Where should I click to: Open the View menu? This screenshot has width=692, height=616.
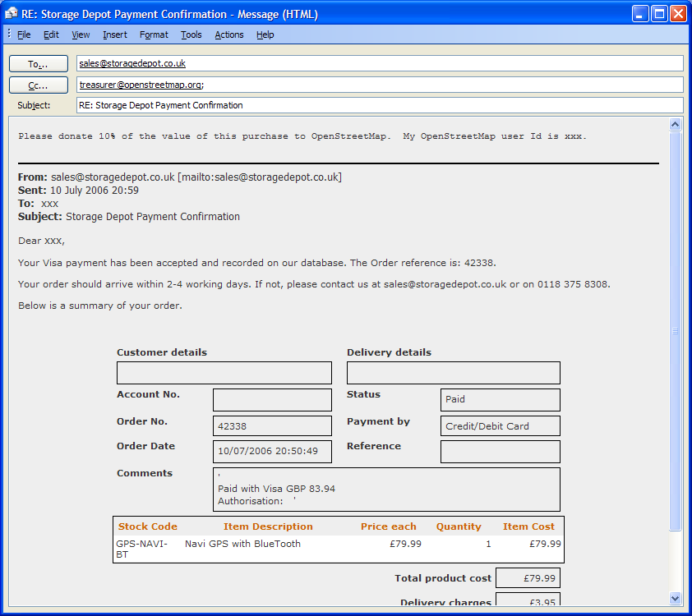81,34
